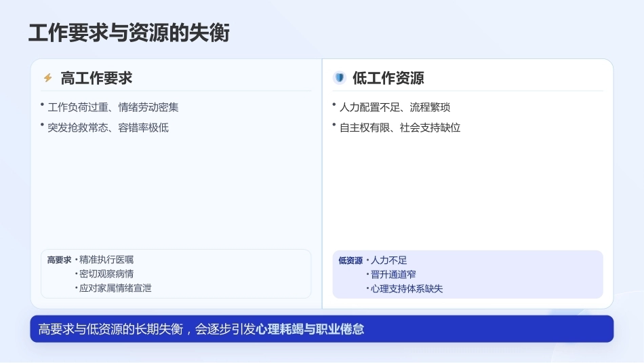Click the bullet 突发抢救常态、容错率极低
This screenshot has height=363, width=644.
(x=108, y=128)
